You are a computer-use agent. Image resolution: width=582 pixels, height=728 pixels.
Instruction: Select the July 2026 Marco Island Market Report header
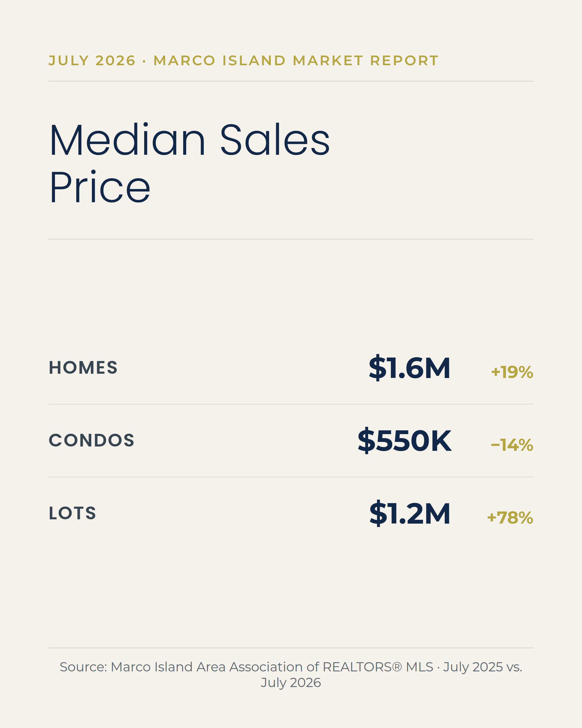click(244, 61)
